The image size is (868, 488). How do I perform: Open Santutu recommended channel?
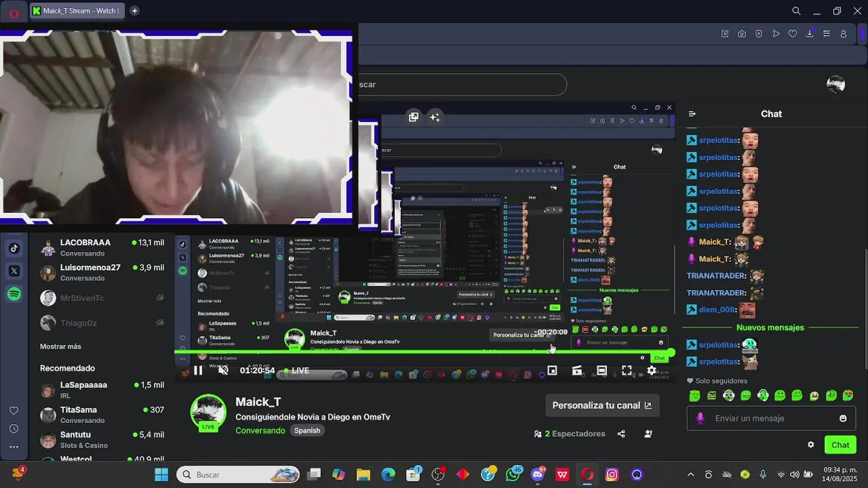(102, 440)
